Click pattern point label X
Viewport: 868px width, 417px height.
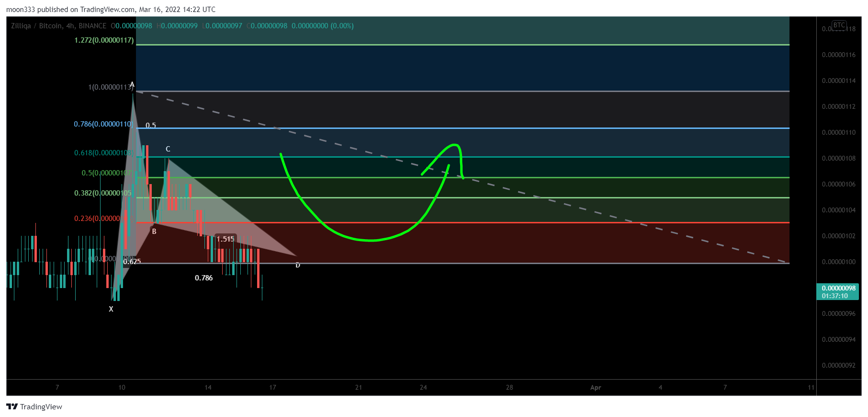point(111,309)
